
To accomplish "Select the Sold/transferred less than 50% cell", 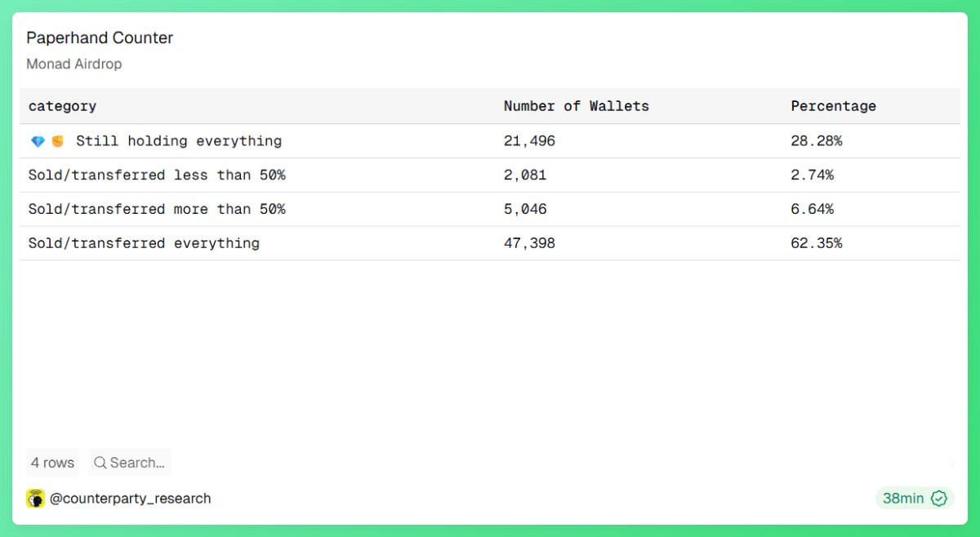I will pos(157,175).
